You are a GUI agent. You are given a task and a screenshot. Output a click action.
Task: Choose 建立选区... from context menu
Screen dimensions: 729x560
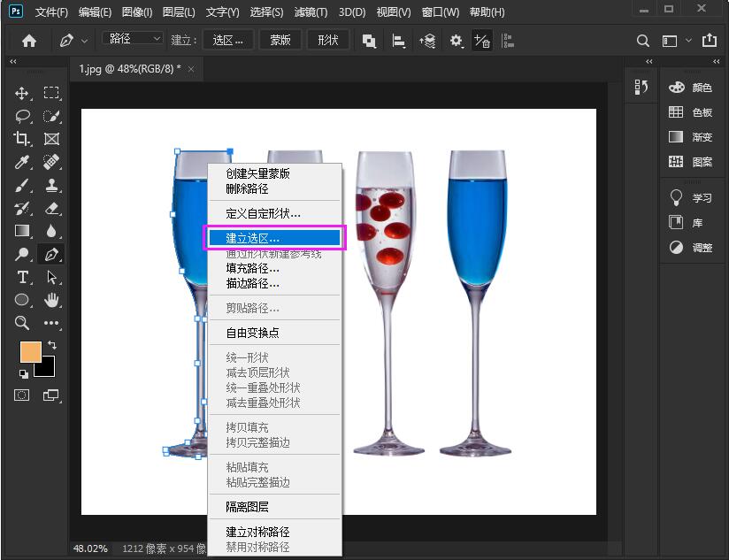[274, 238]
